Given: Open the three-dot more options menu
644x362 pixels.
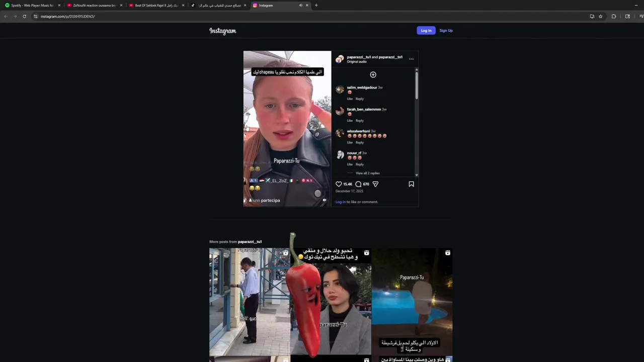Looking at the screenshot, I should point(411,59).
